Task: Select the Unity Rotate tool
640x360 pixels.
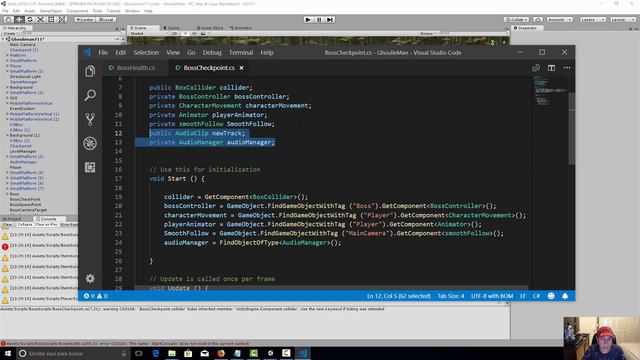Action: coord(29,20)
